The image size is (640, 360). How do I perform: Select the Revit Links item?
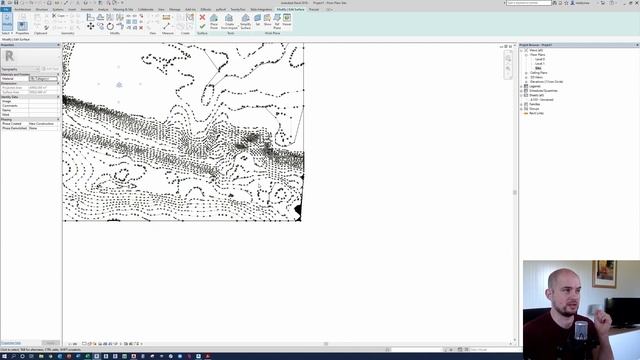(x=536, y=113)
